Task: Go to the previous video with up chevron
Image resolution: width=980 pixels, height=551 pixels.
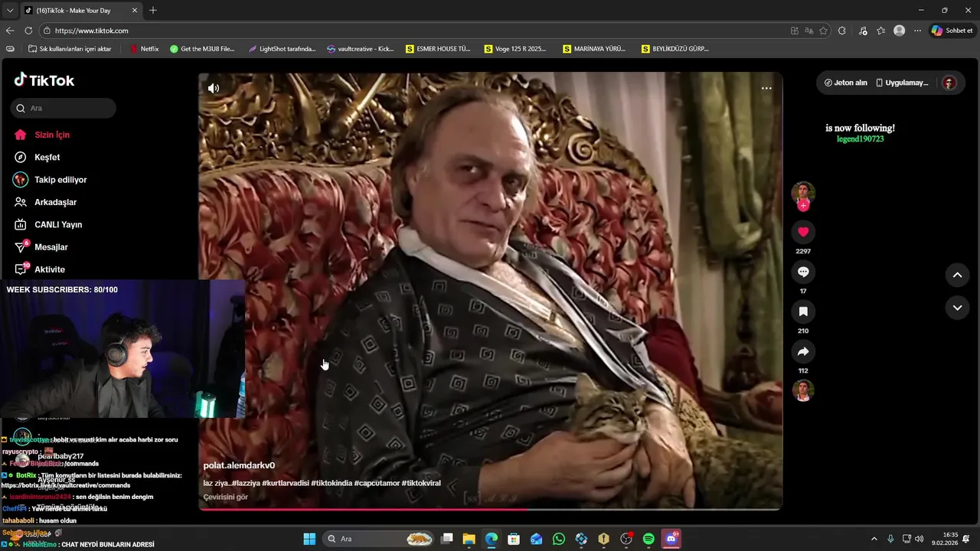Action: tap(957, 275)
